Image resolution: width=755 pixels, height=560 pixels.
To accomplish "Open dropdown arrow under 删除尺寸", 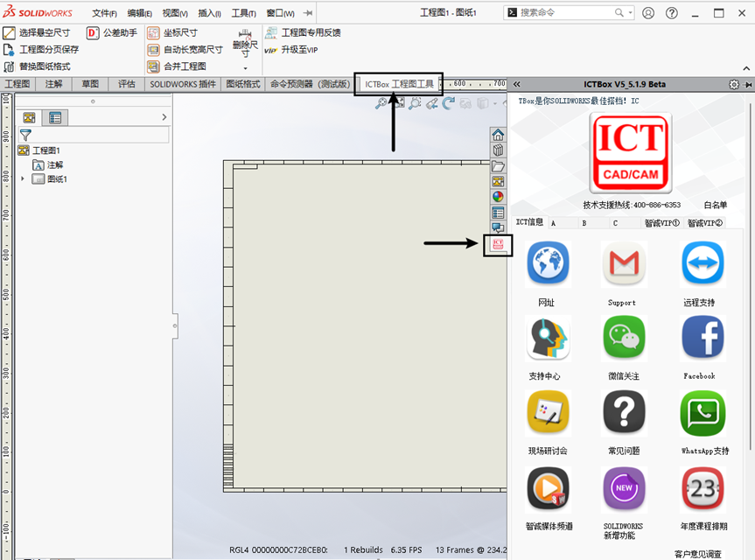I will point(245,68).
